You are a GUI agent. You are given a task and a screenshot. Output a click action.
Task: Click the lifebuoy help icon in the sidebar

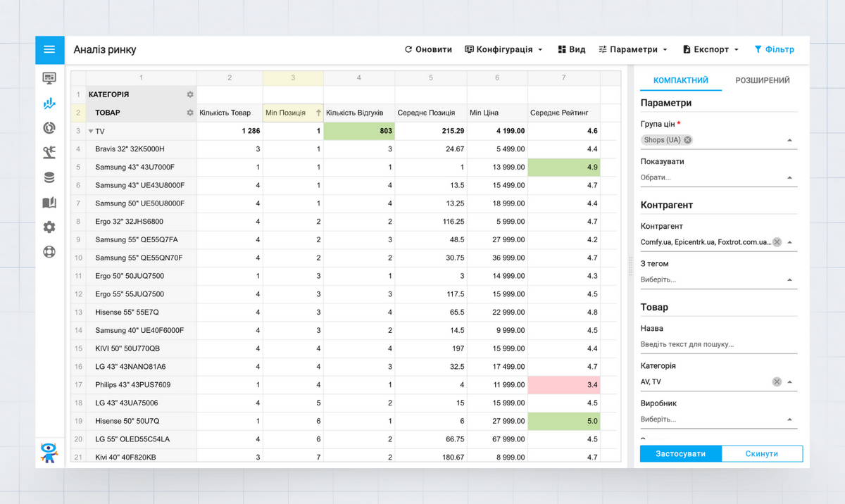pyautogui.click(x=49, y=251)
